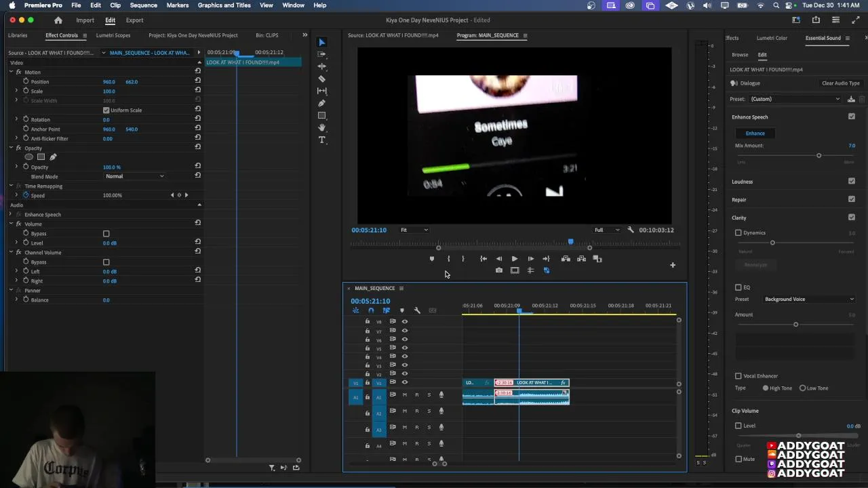Open timeline display settings wrench

pyautogui.click(x=417, y=310)
